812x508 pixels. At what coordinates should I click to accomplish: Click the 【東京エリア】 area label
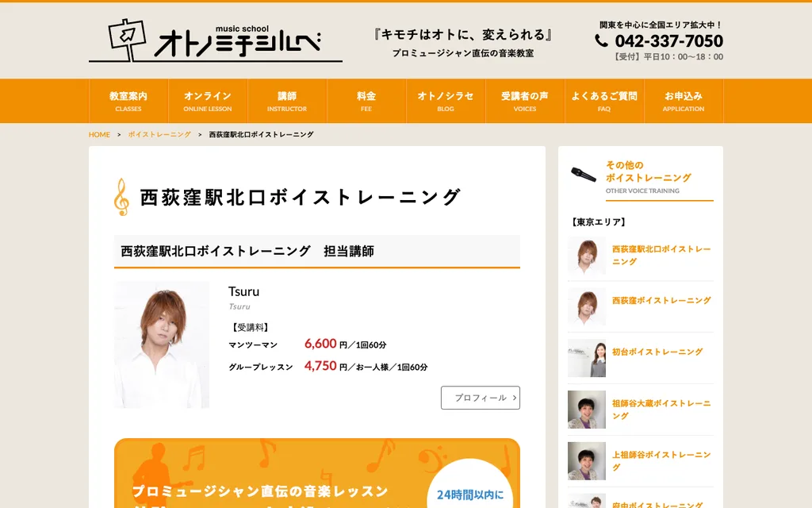click(x=599, y=222)
